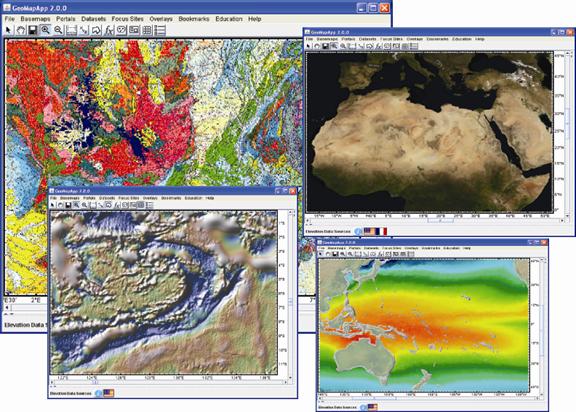Click the 'Elevation Data Sources' label under the Africa map

pyautogui.click(x=328, y=232)
